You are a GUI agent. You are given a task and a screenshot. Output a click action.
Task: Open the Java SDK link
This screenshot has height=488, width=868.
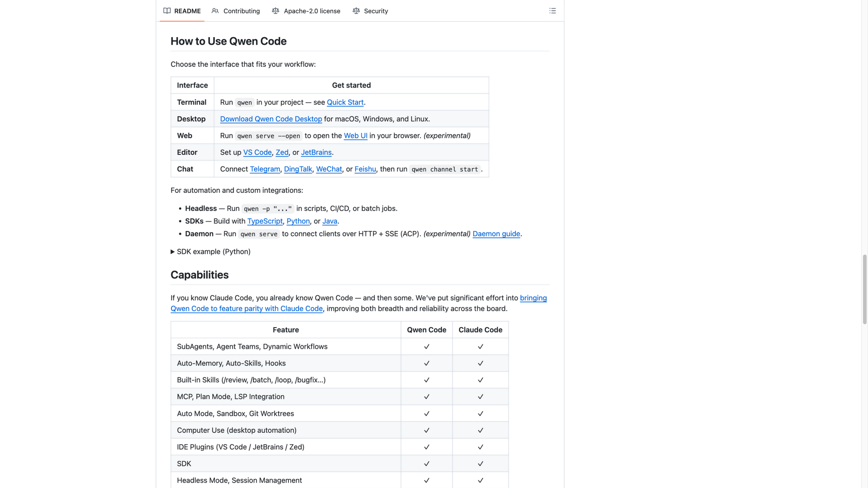[330, 221]
